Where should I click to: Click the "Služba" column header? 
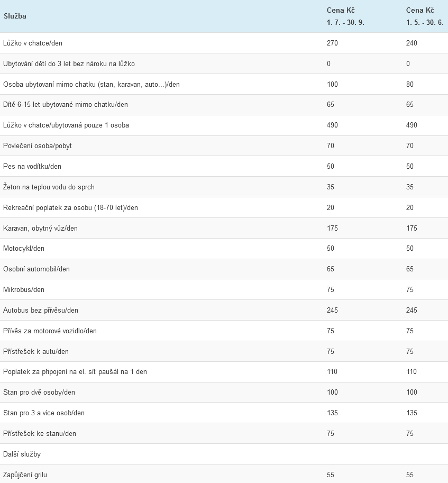pyautogui.click(x=15, y=16)
